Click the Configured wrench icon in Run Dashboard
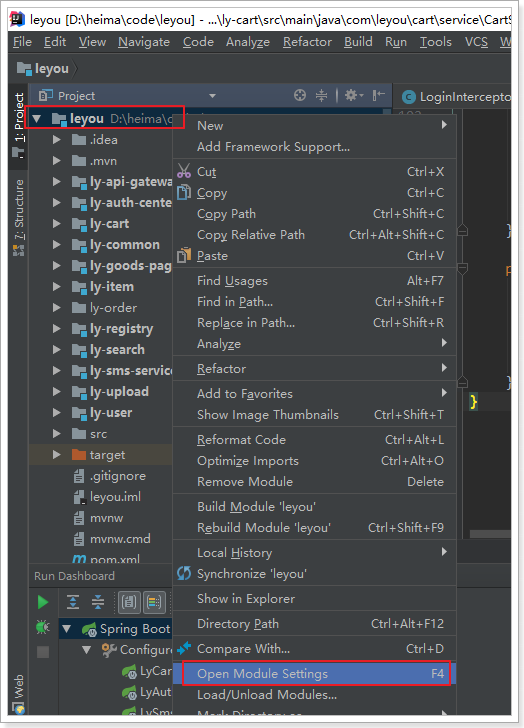The height and width of the screenshot is (728, 524). pyautogui.click(x=109, y=650)
